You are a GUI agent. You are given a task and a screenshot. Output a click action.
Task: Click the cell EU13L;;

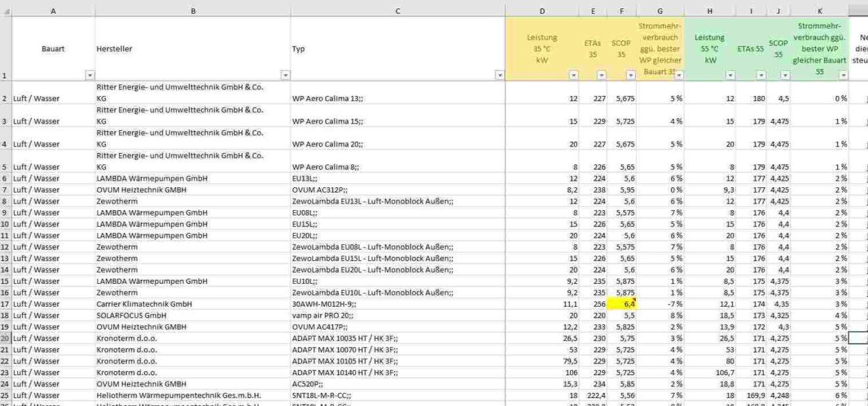pyautogui.click(x=398, y=179)
